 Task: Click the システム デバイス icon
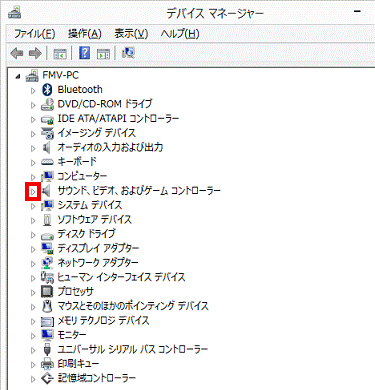click(47, 205)
